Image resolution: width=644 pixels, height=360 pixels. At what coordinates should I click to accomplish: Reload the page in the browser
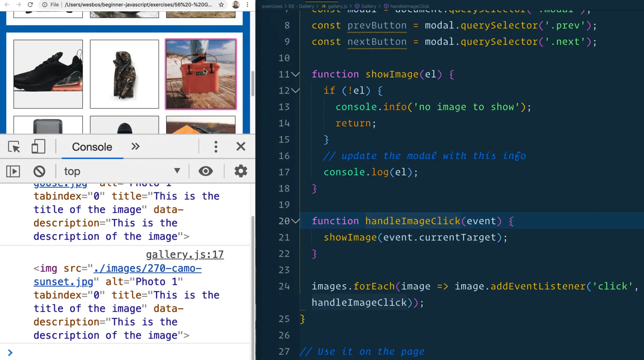coord(30,5)
